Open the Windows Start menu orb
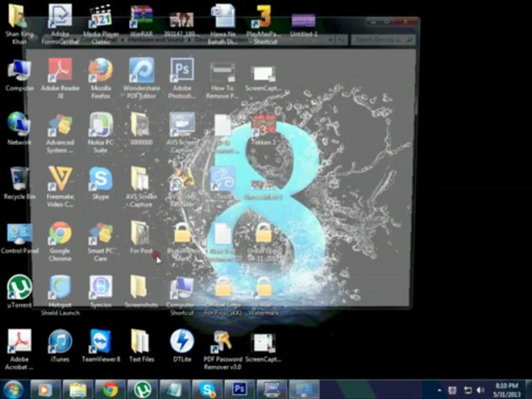532x399 pixels. click(13, 390)
